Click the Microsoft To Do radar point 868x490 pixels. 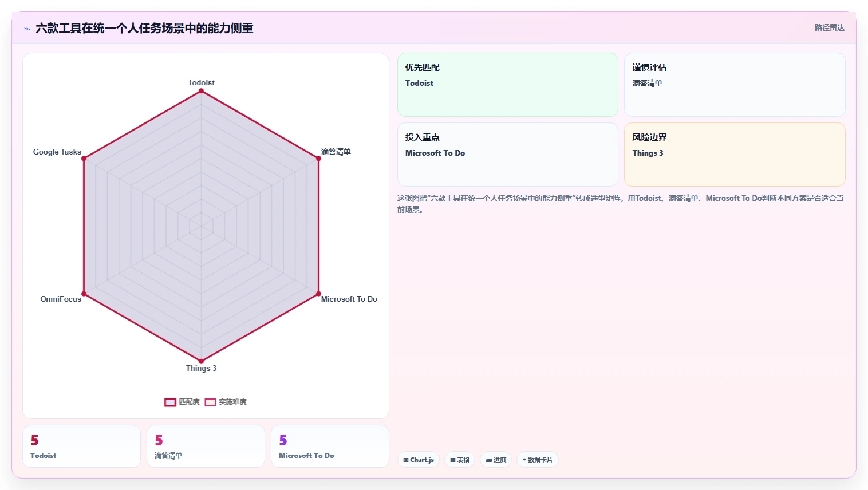[318, 294]
